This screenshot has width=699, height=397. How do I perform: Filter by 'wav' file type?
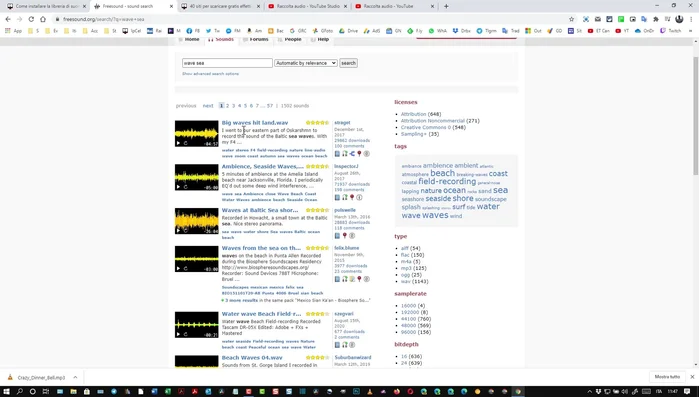(x=405, y=282)
